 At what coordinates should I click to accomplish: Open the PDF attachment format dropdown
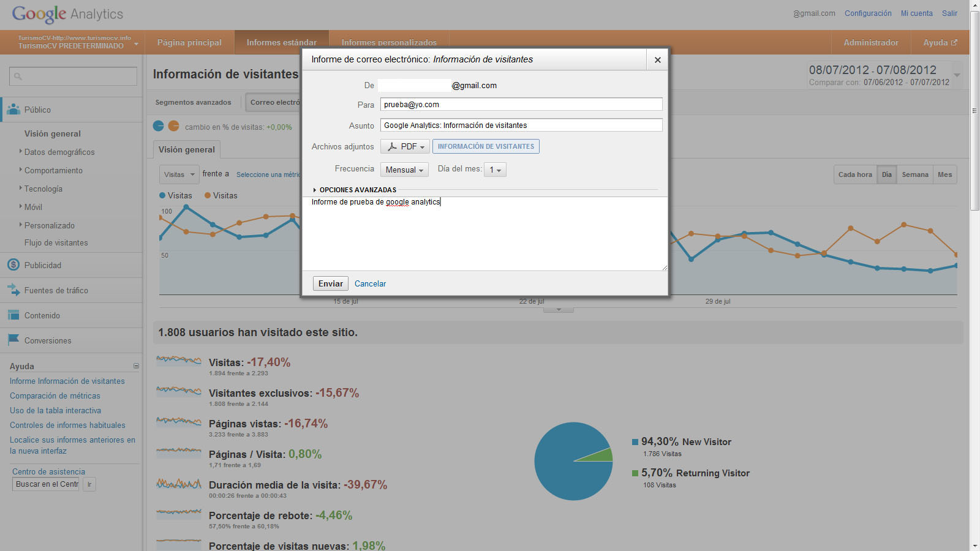pyautogui.click(x=405, y=146)
